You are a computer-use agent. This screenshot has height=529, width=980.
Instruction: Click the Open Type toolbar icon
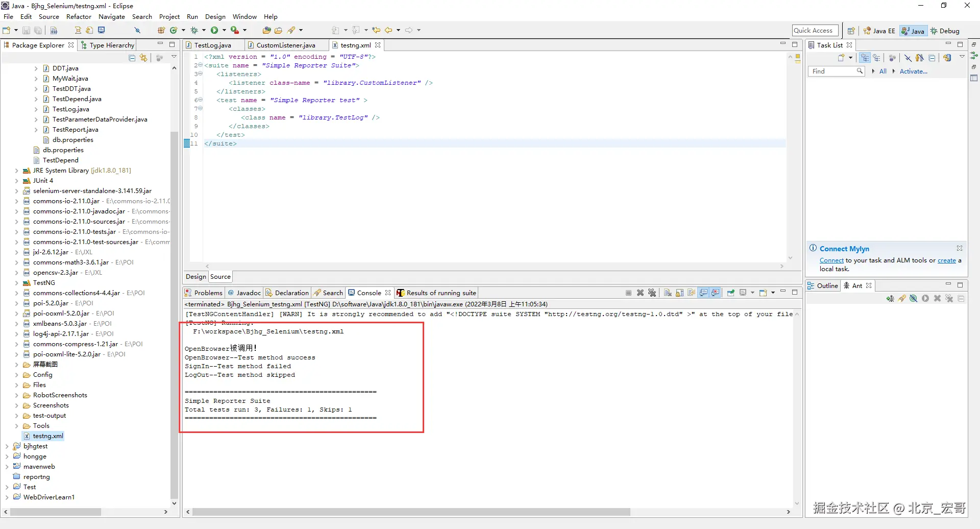point(266,30)
